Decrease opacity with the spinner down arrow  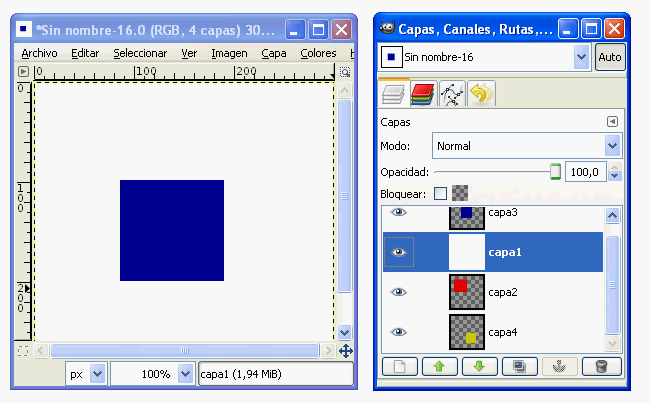click(614, 176)
